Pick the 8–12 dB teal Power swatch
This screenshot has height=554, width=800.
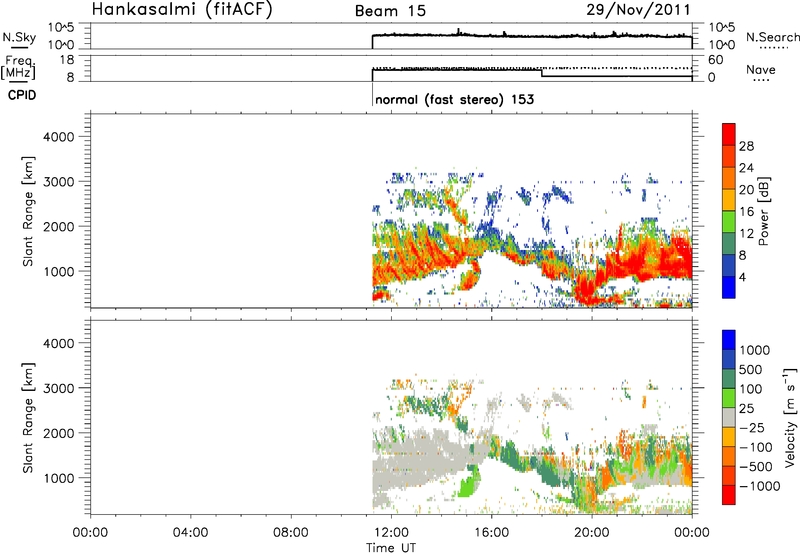click(x=729, y=244)
